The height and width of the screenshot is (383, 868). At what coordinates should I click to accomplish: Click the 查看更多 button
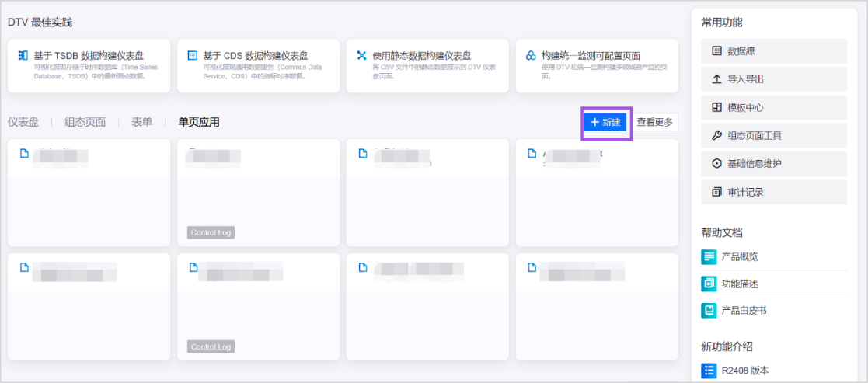pyautogui.click(x=654, y=123)
